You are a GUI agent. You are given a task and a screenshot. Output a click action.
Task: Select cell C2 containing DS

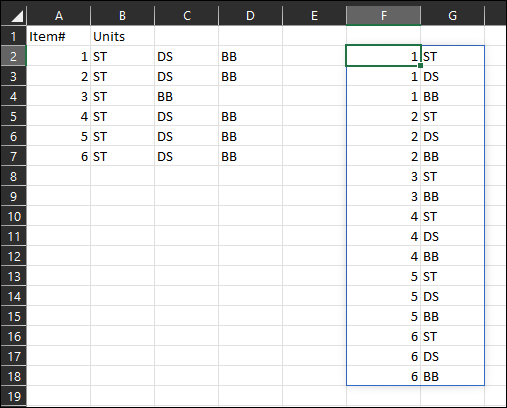pyautogui.click(x=186, y=56)
